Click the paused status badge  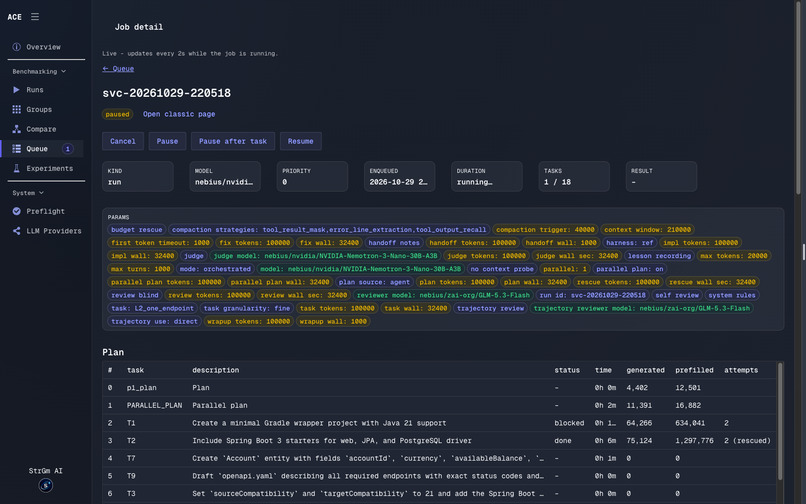click(x=117, y=114)
